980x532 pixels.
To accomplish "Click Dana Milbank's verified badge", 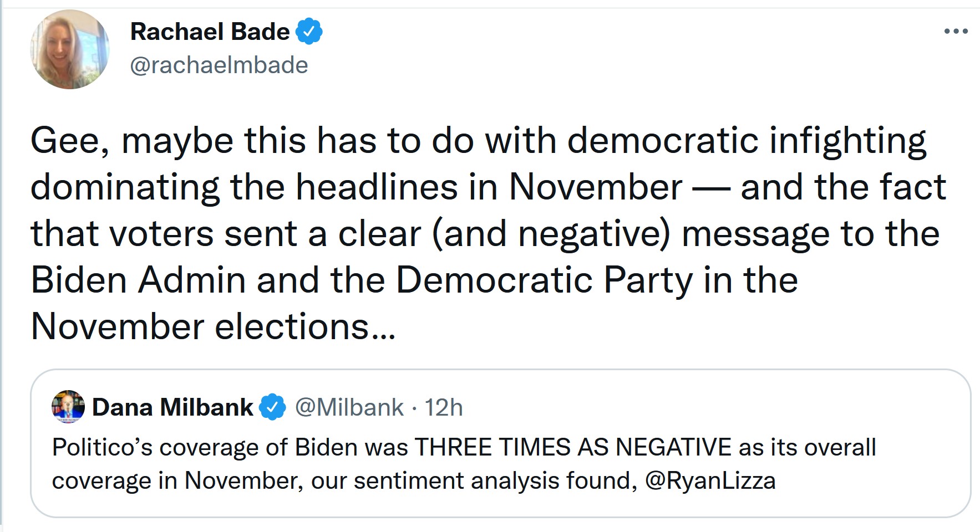I will (x=273, y=407).
